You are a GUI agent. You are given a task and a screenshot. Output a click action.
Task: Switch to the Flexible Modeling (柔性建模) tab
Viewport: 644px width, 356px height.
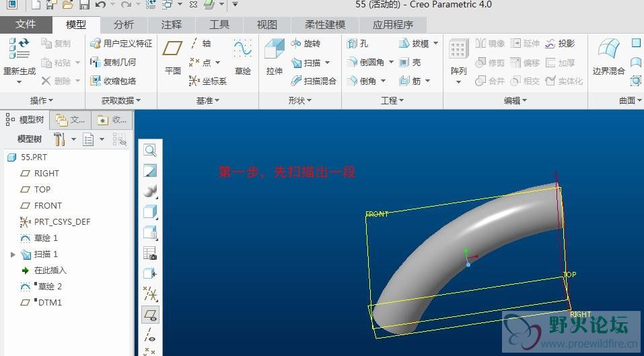tap(325, 25)
